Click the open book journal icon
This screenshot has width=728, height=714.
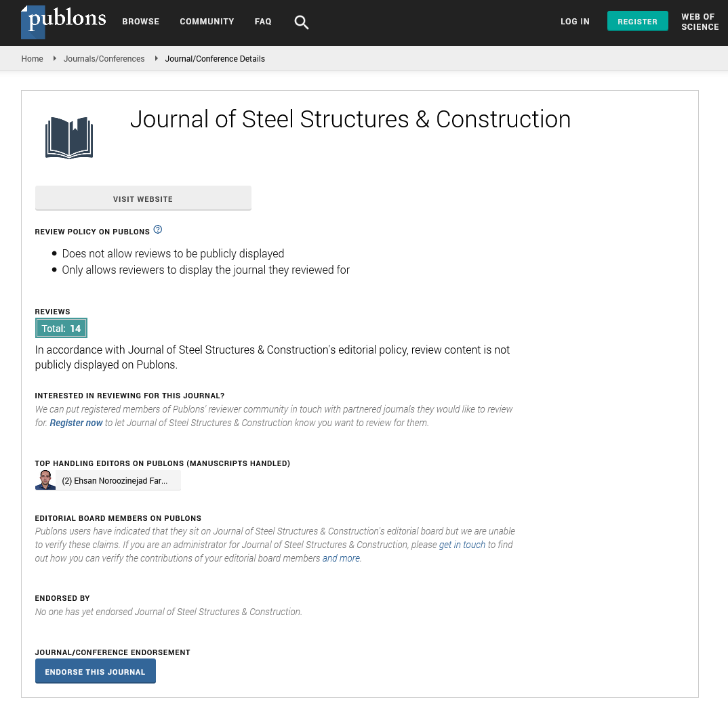point(69,138)
